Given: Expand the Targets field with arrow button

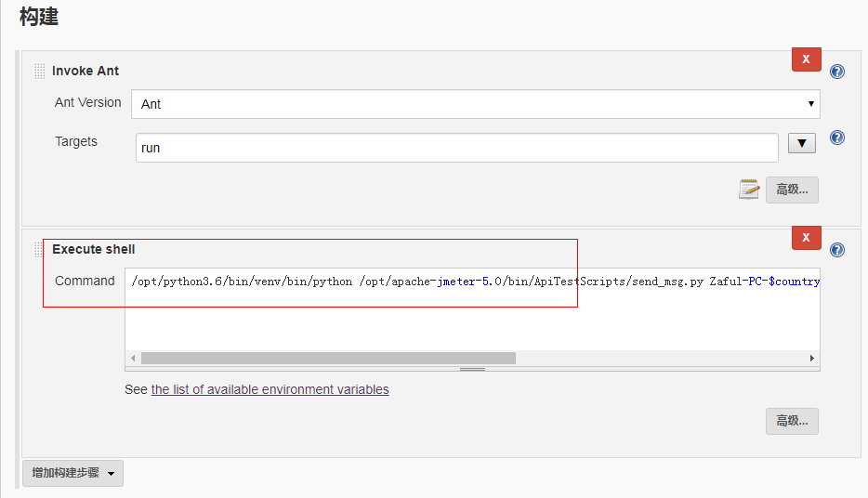Looking at the screenshot, I should 802,143.
